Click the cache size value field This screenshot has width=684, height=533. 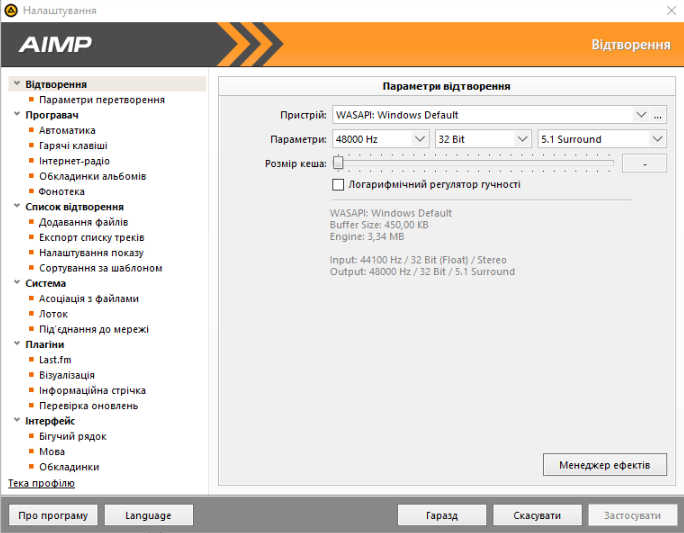click(644, 164)
